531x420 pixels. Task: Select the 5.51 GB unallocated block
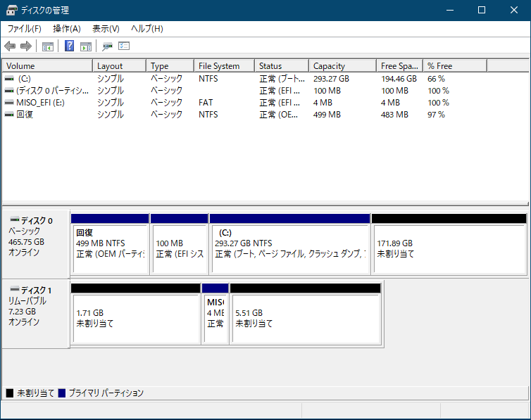coord(306,314)
